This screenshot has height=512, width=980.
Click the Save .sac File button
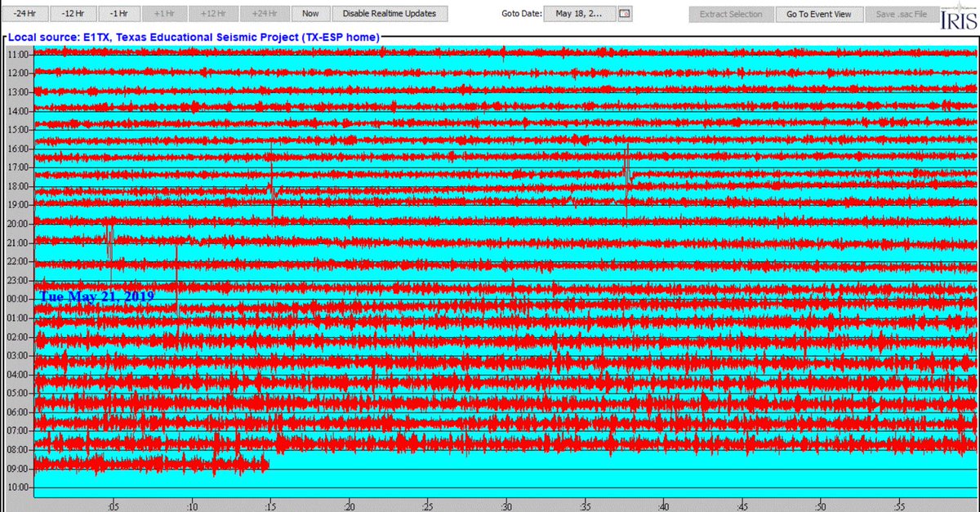(901, 14)
